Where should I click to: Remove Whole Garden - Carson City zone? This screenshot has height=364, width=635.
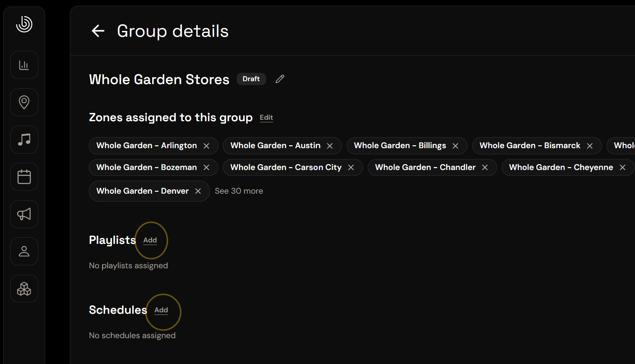click(x=351, y=167)
